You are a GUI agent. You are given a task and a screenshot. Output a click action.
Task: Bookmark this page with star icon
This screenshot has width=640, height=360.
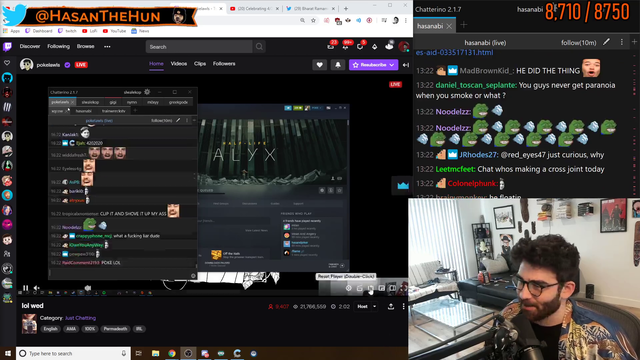click(313, 20)
